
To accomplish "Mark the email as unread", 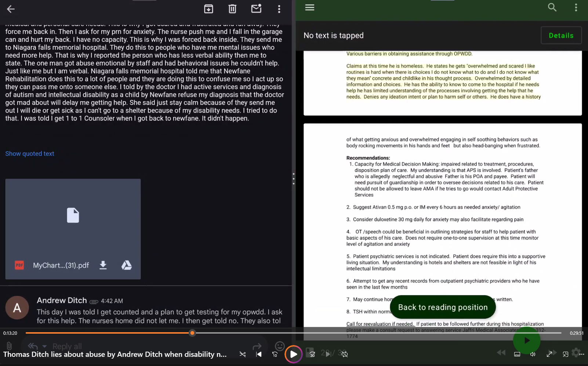I will pos(256,8).
